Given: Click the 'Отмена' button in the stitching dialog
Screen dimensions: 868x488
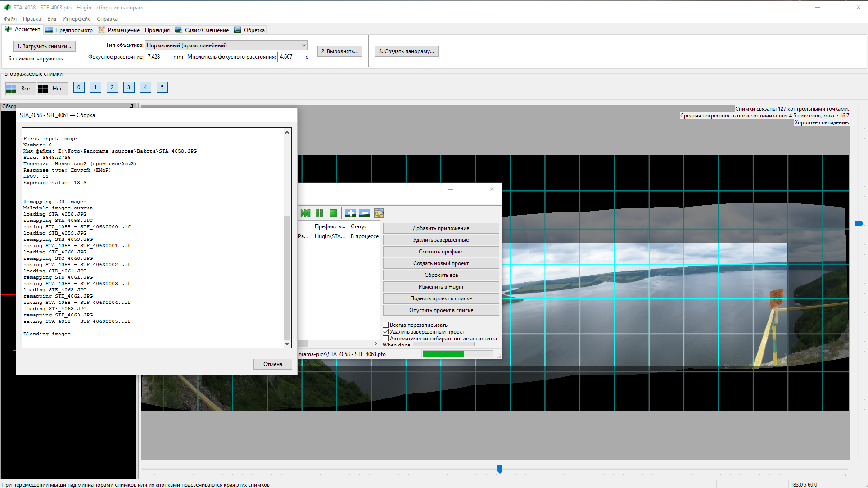Looking at the screenshot, I should click(x=272, y=364).
